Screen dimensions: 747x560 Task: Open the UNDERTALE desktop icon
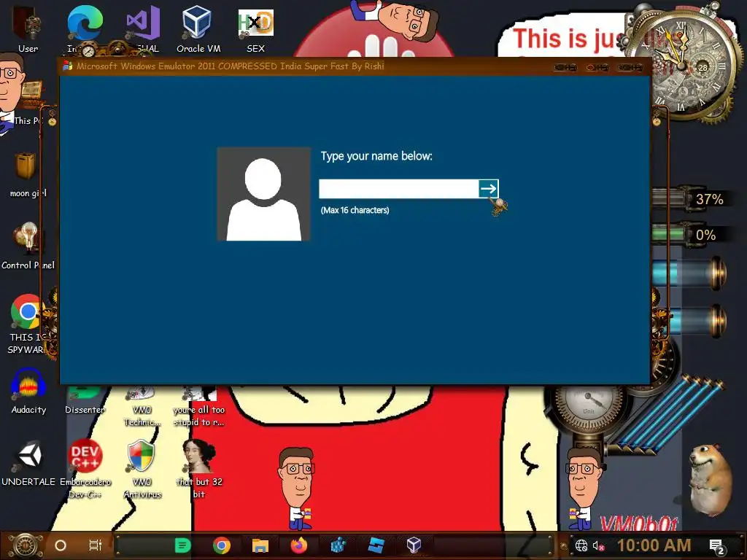[28, 464]
